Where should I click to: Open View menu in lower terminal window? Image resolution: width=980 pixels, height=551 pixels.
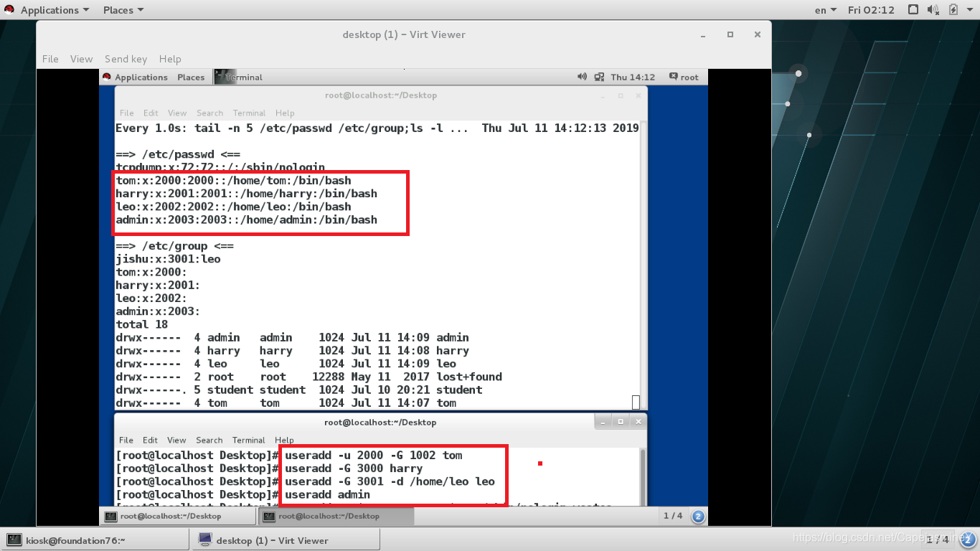pos(176,440)
